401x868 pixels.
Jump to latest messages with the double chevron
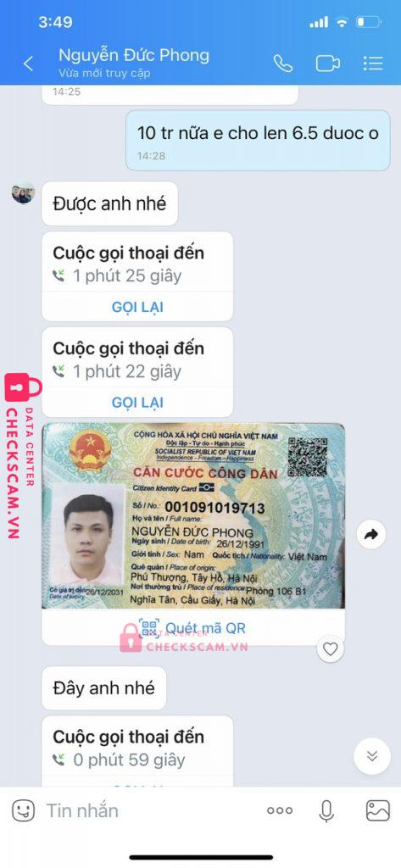point(372,755)
